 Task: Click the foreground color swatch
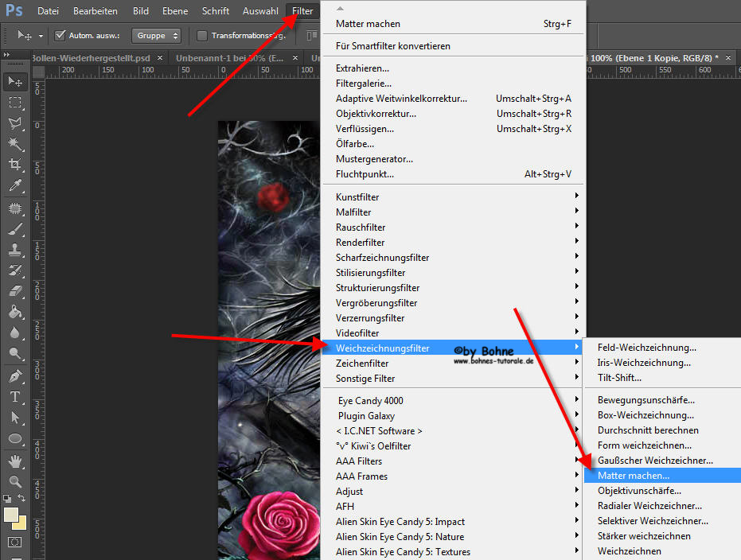tap(11, 515)
